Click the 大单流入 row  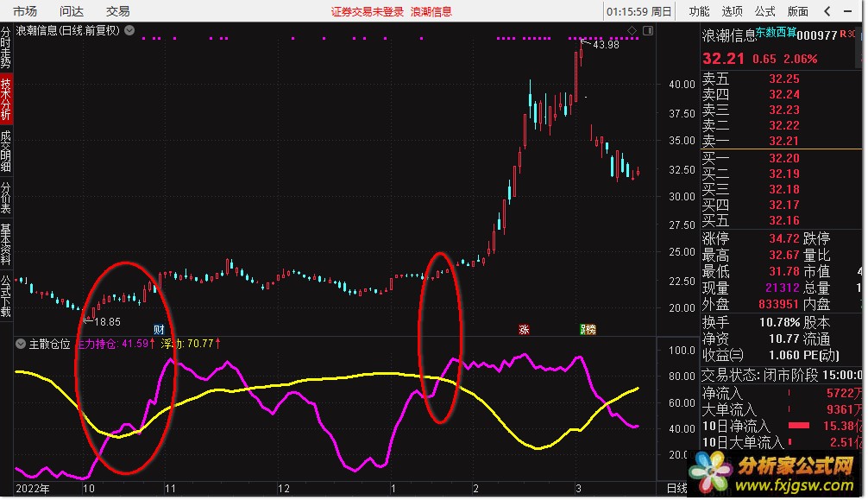[781, 409]
